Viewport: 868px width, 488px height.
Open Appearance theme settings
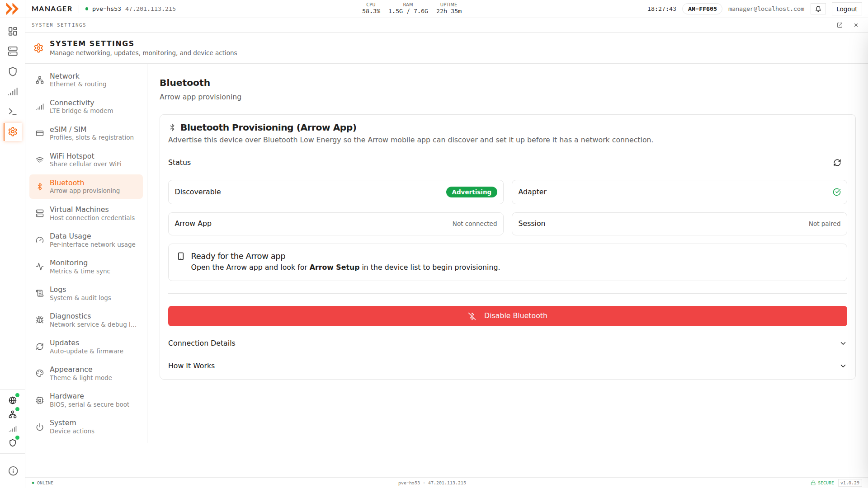click(86, 373)
